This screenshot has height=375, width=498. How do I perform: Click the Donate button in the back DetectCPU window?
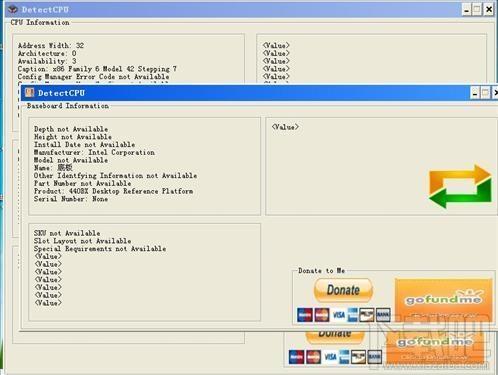(x=335, y=337)
